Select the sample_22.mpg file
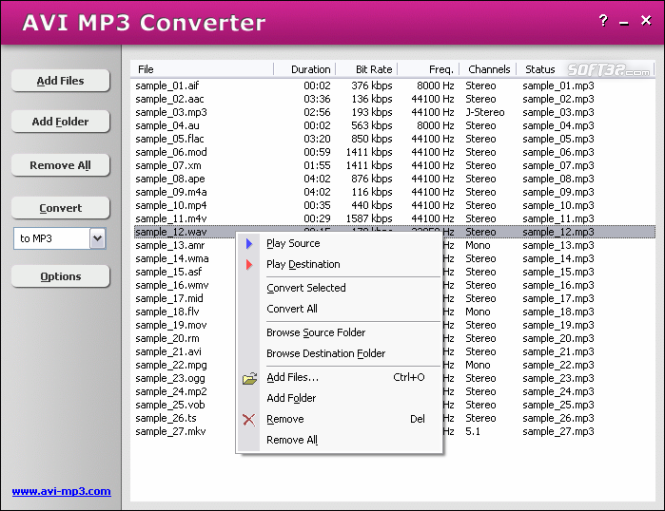Viewport: 665px width, 511px height. (x=171, y=365)
